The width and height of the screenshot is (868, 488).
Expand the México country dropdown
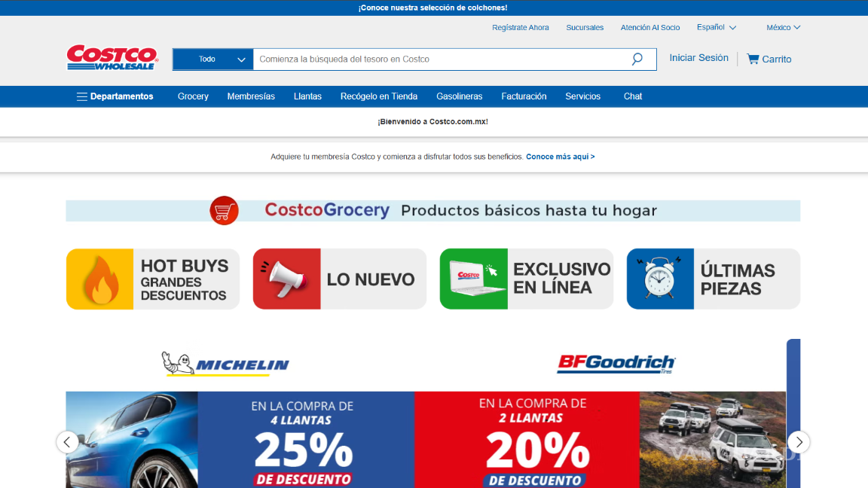click(783, 27)
